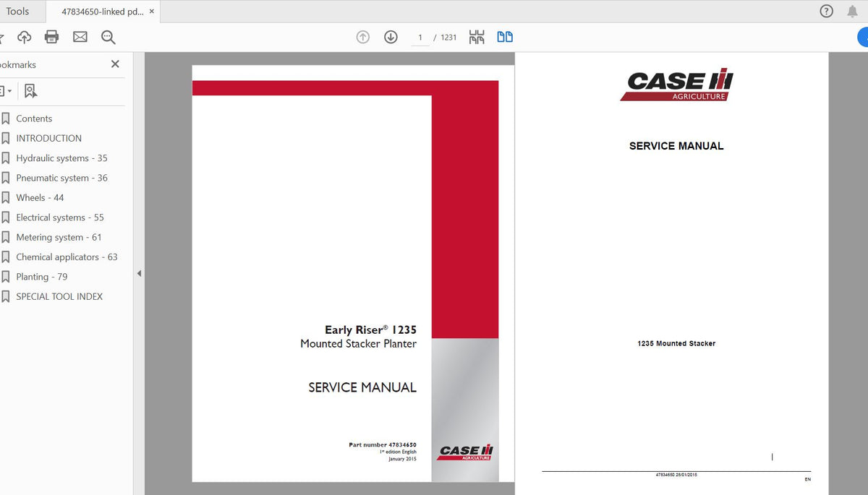
Task: Switch to the 47834650-linked pdf document tab
Action: (102, 12)
